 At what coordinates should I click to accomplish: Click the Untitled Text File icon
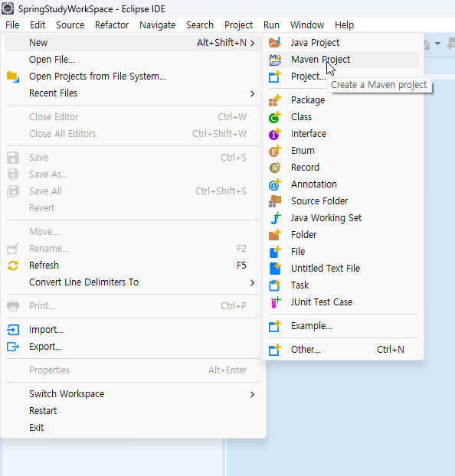tap(275, 269)
